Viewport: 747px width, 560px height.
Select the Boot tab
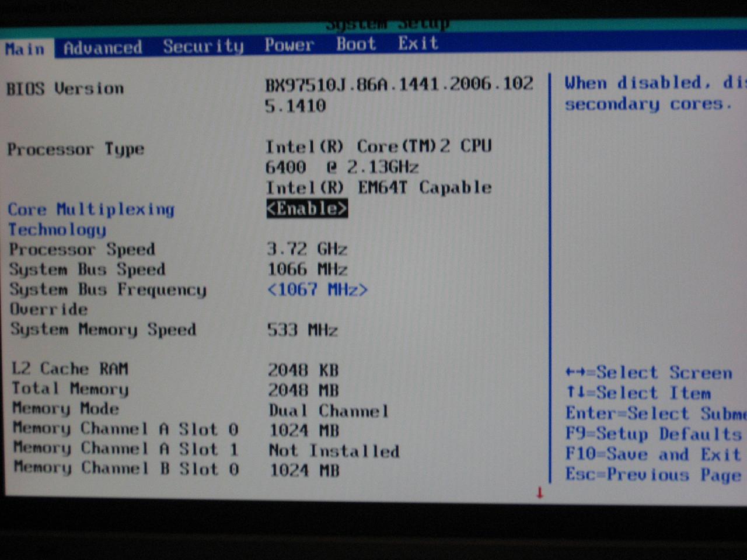[356, 44]
